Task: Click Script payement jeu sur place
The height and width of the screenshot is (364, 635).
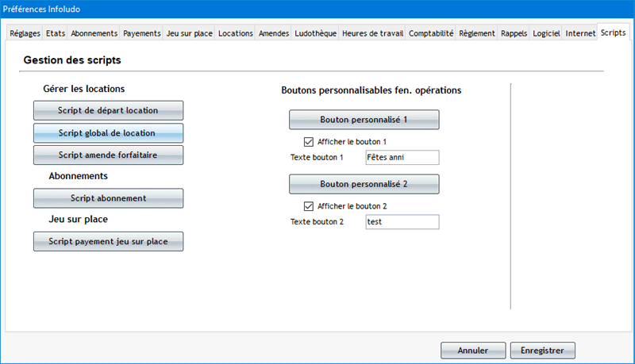Action: pos(108,241)
